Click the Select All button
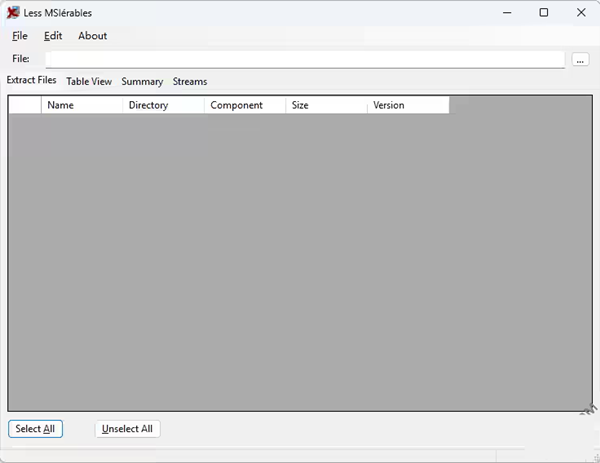The height and width of the screenshot is (463, 600). [x=35, y=429]
